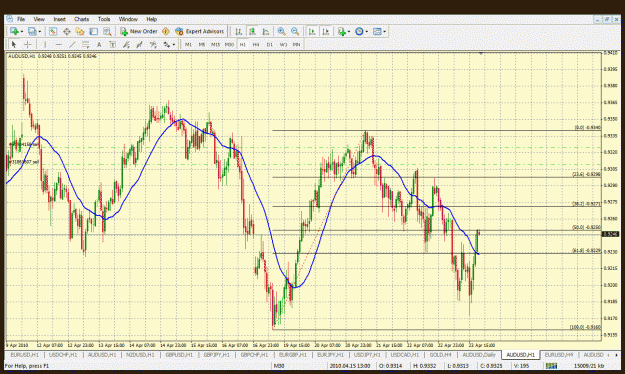This screenshot has height=374, width=625.
Task: Click the Indicators list icon
Action: tap(342, 31)
